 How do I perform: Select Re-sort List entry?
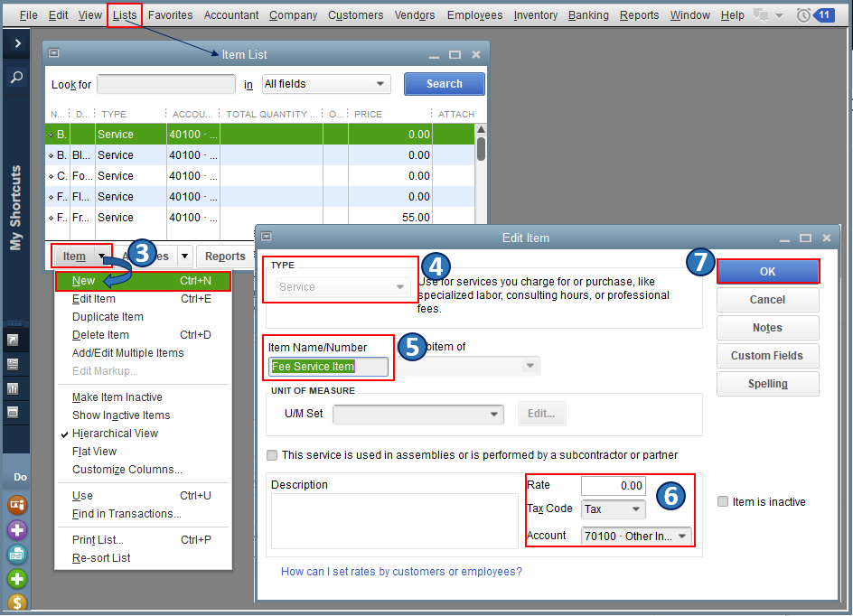(101, 558)
